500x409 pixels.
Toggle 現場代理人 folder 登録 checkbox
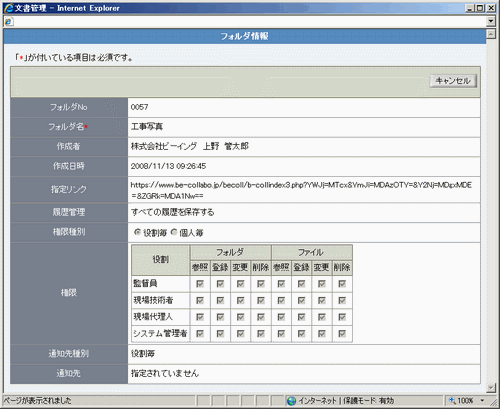tap(220, 317)
